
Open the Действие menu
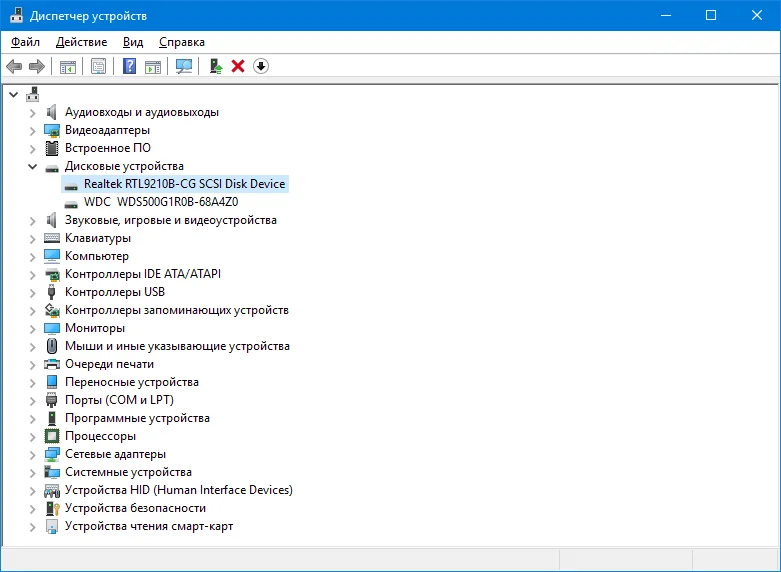[81, 42]
